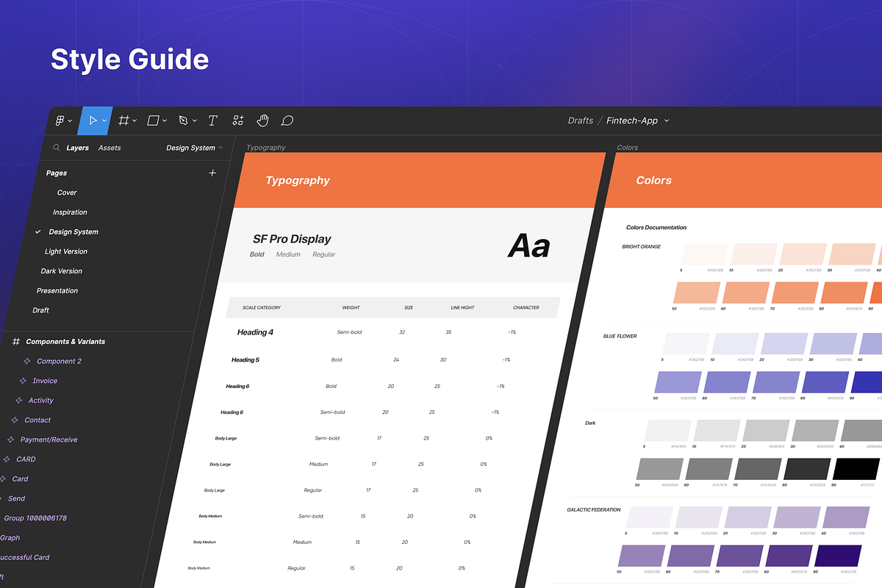Go to Drafts in the breadcrumb
Image resolution: width=882 pixels, height=588 pixels.
click(x=581, y=121)
